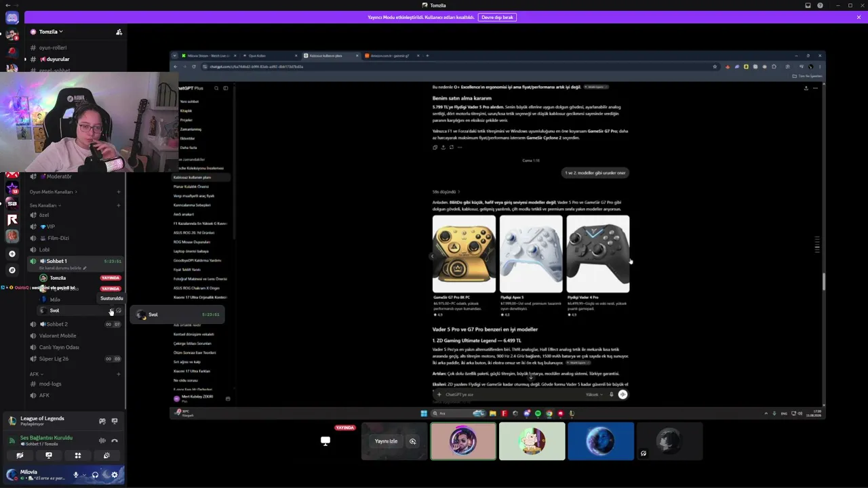Viewport: 868px width, 488px height.
Task: Create a channel in Ses Kanalları category
Action: click(119, 205)
